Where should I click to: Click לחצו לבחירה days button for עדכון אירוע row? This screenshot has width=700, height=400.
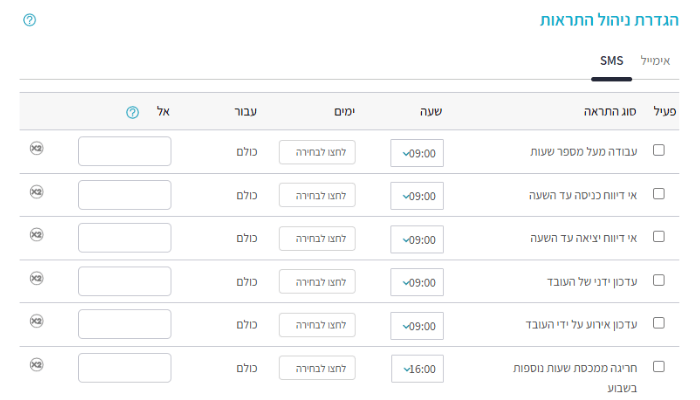click(318, 325)
